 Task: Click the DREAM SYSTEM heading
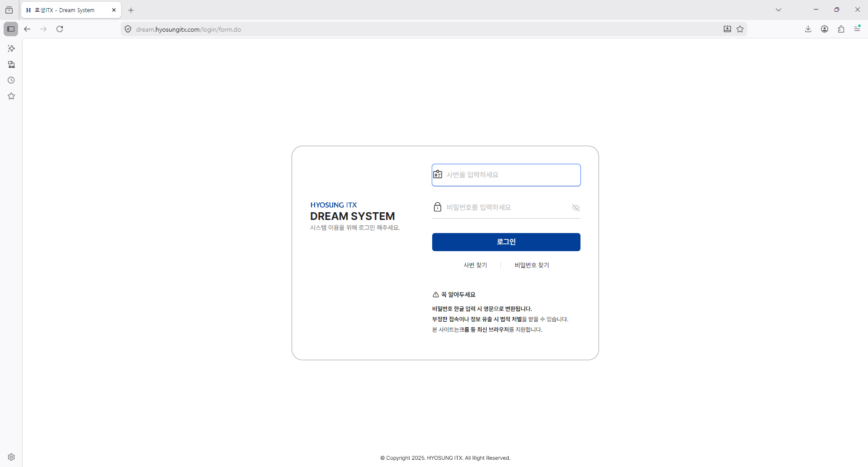click(x=353, y=216)
